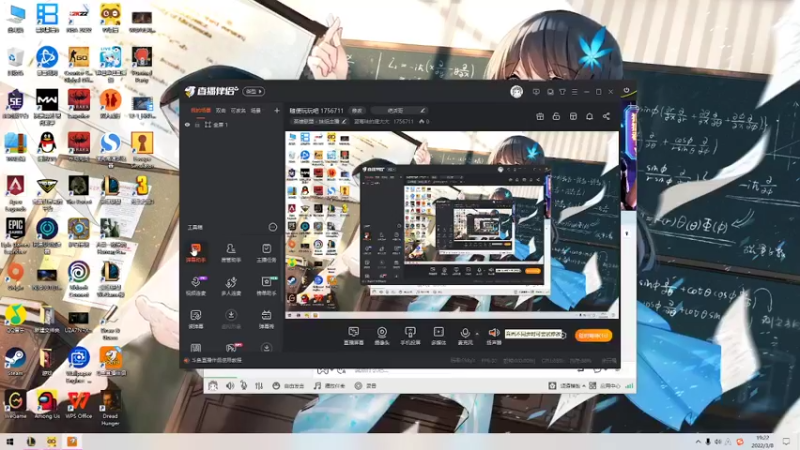This screenshot has width=800, height=450.
Task: Toggle eye visibility for 全屏 1 source
Action: [x=187, y=124]
